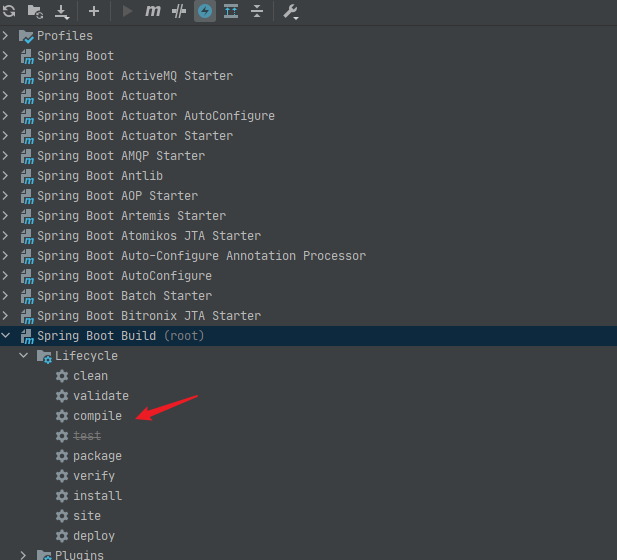Click Download Sources and Documentation icon
Screen dimensions: 617x560
tap(62, 12)
